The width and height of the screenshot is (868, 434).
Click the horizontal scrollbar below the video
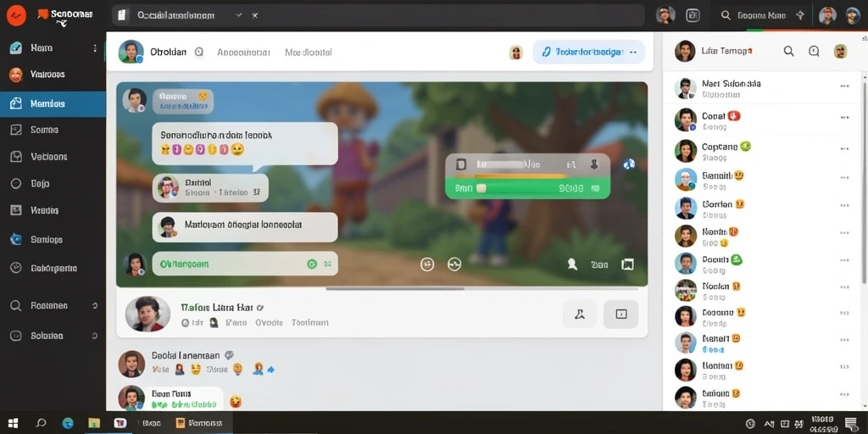[x=395, y=288]
